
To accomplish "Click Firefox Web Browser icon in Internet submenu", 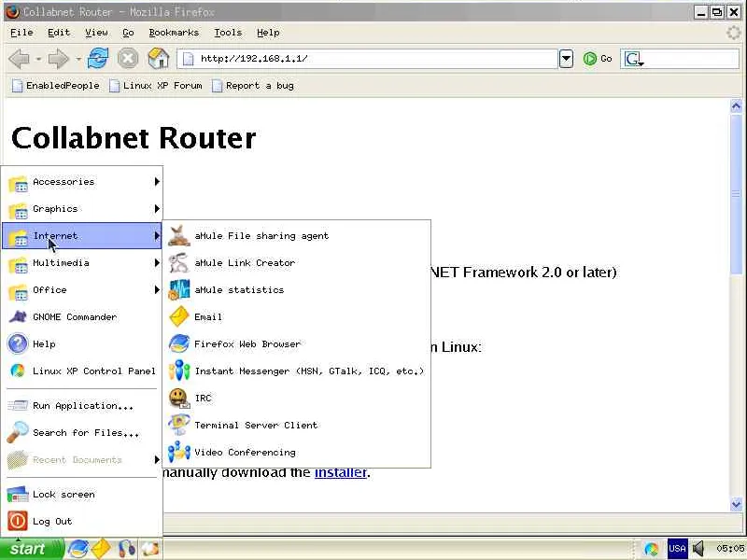I will point(179,343).
